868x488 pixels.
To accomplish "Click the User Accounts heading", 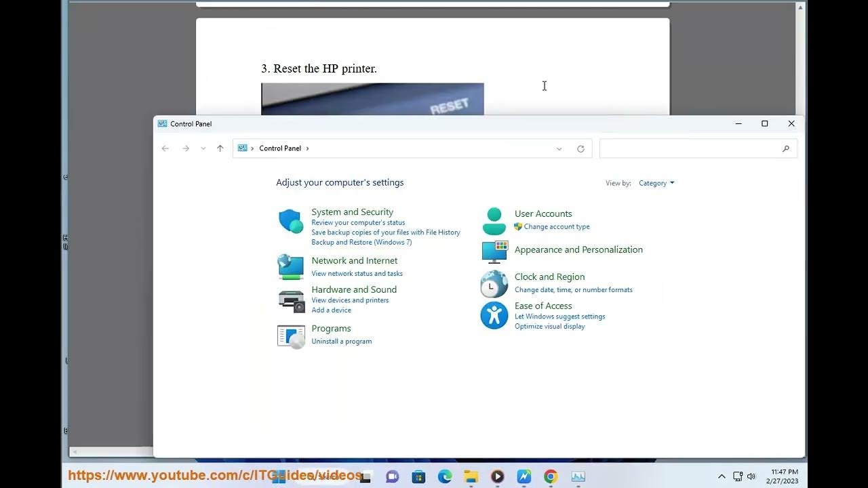I will [543, 213].
